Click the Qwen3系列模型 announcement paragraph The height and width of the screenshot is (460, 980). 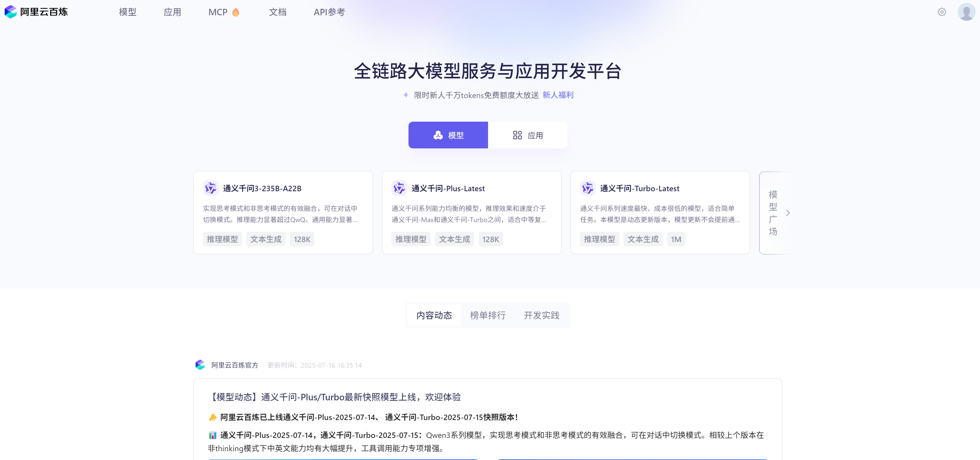pyautogui.click(x=486, y=442)
